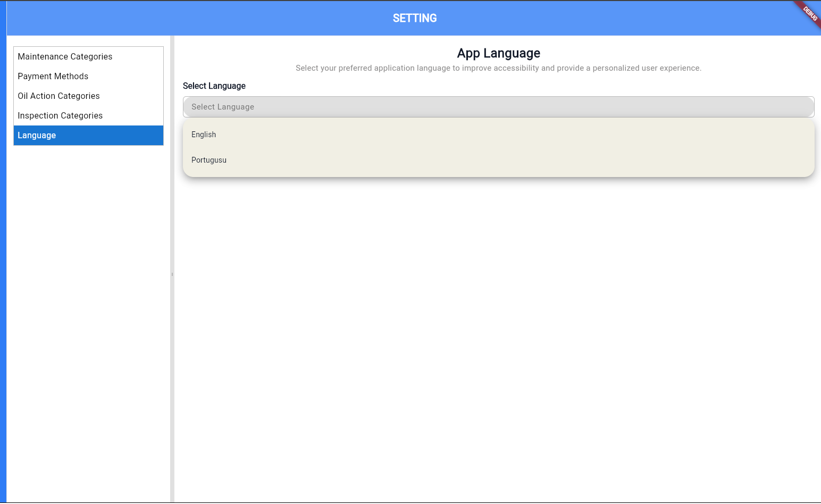Select Oil Action Categories in sidebar

tap(58, 96)
